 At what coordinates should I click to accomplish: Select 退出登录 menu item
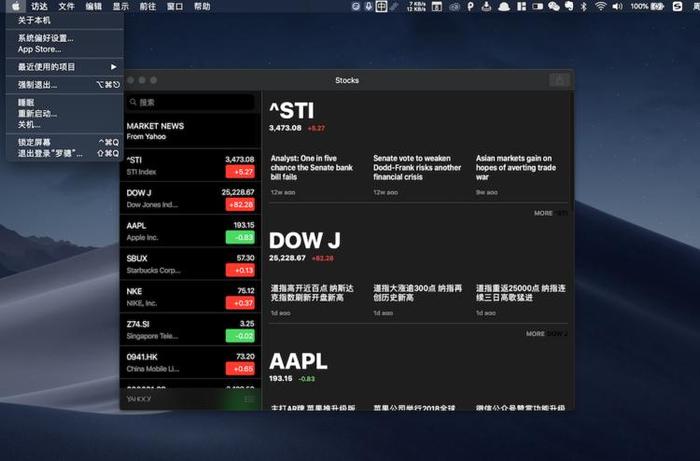[64, 154]
